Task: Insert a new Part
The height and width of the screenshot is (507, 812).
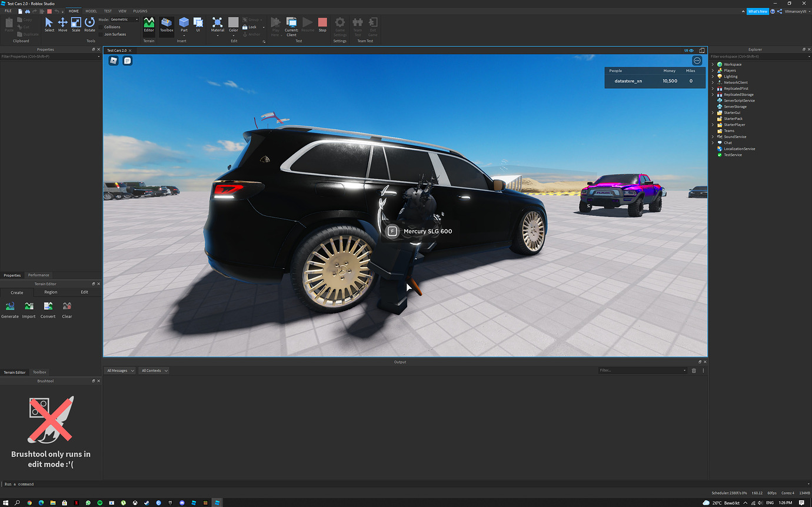Action: (x=184, y=24)
